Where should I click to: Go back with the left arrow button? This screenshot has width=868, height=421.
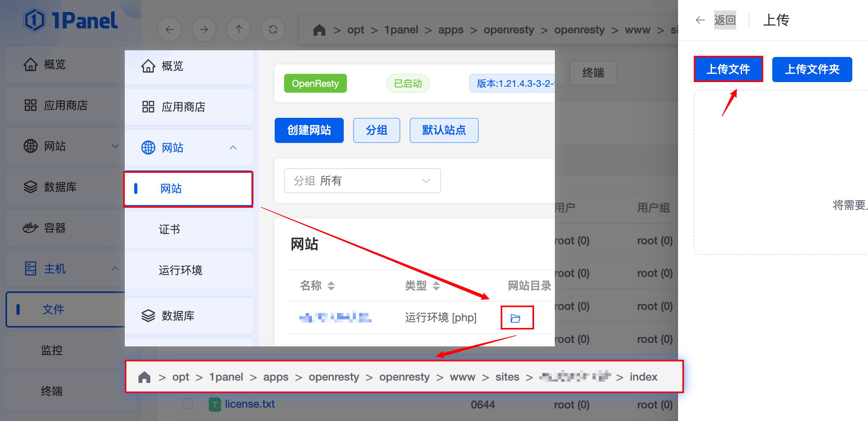pos(170,29)
